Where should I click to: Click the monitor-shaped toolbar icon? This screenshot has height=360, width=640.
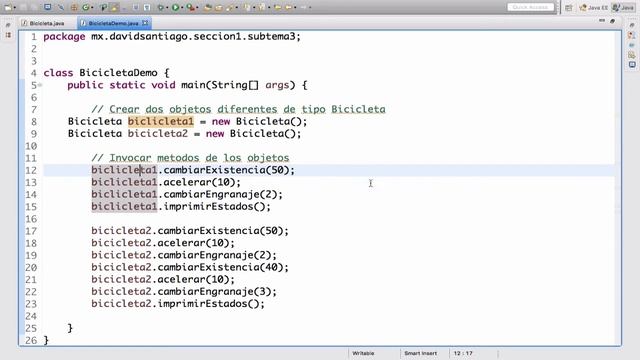(48, 7)
